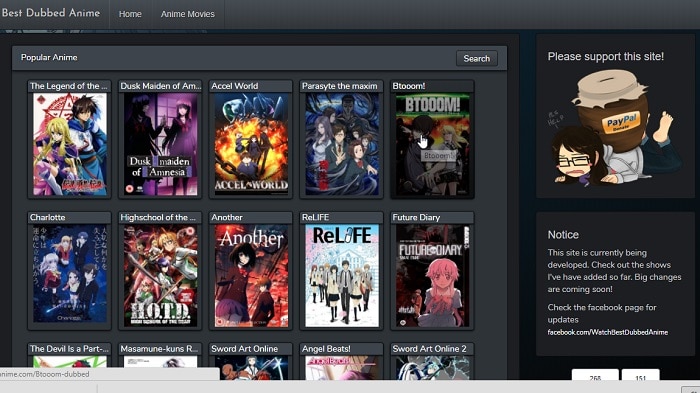The width and height of the screenshot is (700, 393).
Task: Open the Another poster thumbnail
Action: [x=251, y=276]
